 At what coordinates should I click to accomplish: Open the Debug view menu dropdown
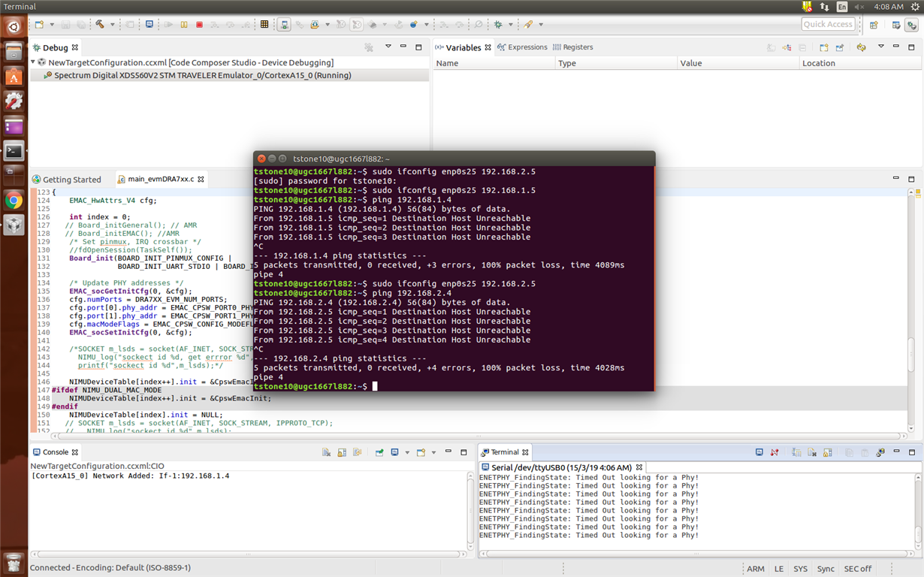click(x=388, y=47)
